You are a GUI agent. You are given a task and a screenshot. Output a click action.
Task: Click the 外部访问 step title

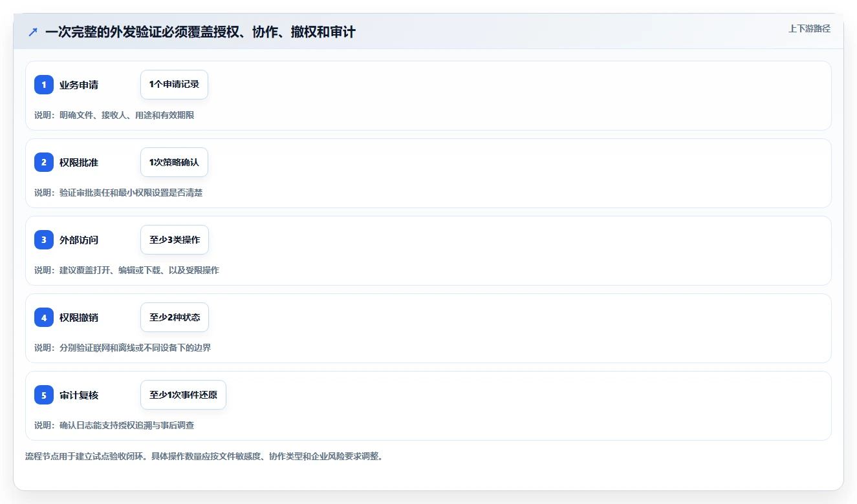coord(79,240)
